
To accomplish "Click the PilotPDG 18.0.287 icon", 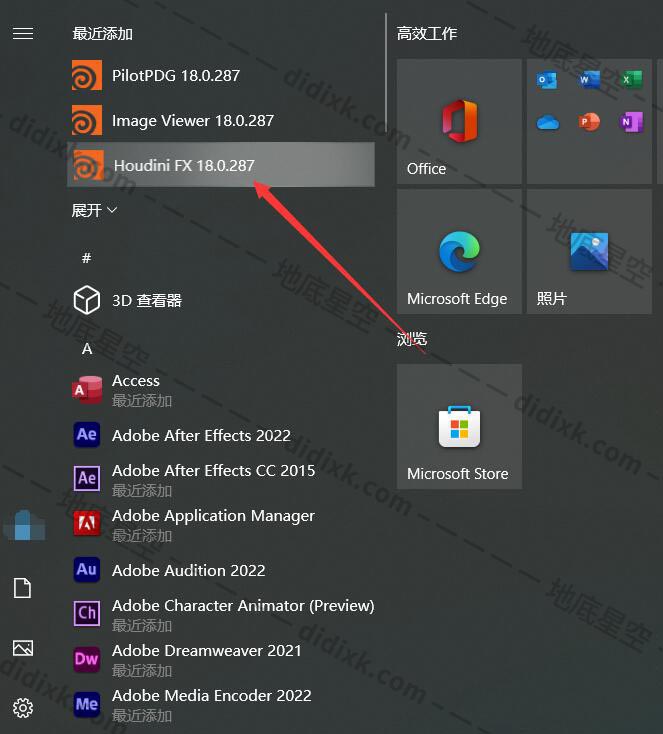I will [x=87, y=75].
